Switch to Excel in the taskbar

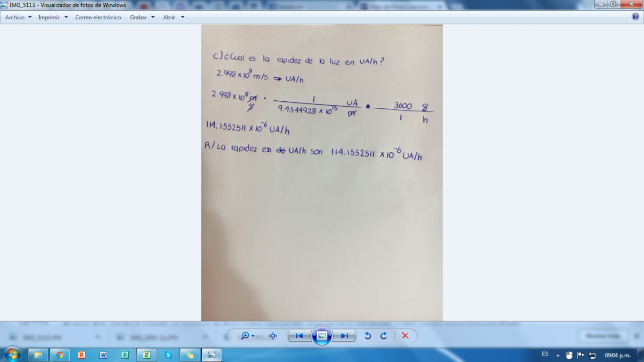pos(147,355)
